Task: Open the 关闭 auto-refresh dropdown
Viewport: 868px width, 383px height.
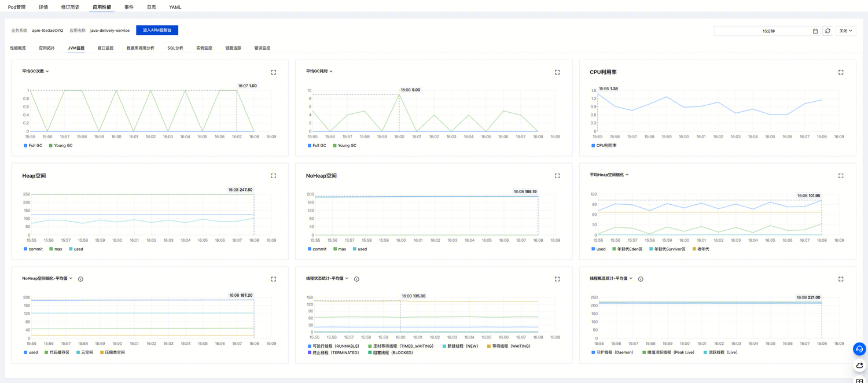Action: pos(845,31)
